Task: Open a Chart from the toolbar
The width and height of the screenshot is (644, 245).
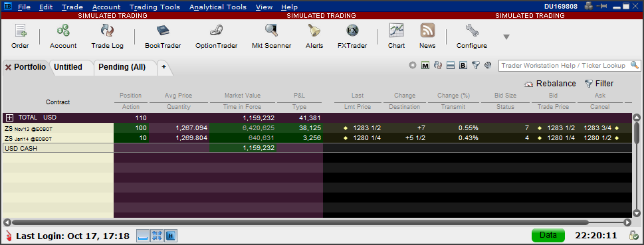Action: [x=396, y=36]
